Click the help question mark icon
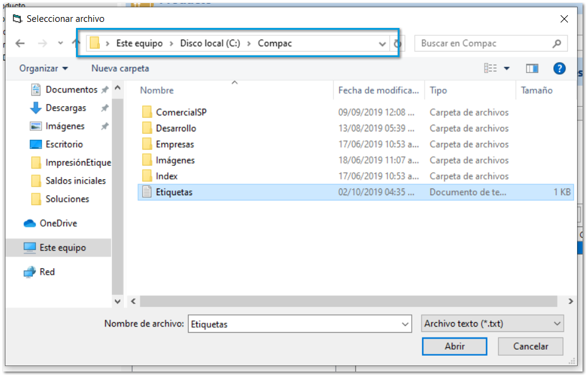This screenshot has width=588, height=377. tap(559, 68)
